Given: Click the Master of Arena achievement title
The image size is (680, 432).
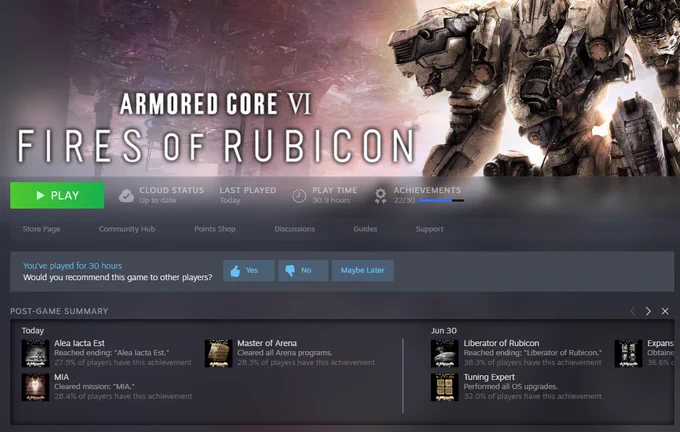Looking at the screenshot, I should click(267, 343).
